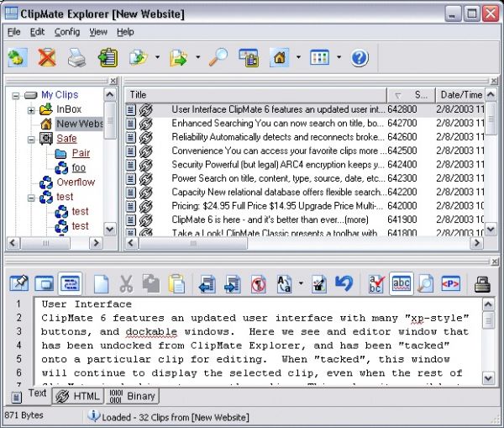Click the printer icon in main toolbar
Screen dimensions: 504x428
coord(76,58)
